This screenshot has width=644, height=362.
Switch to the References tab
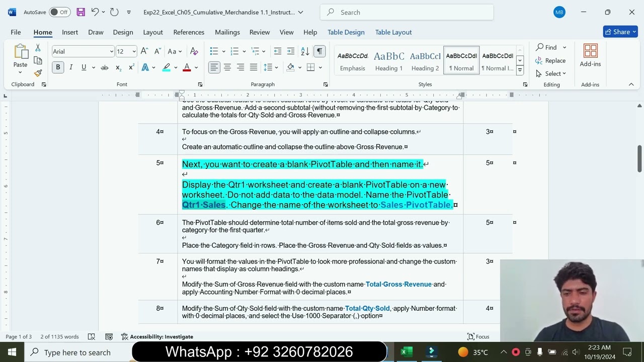[x=189, y=32]
